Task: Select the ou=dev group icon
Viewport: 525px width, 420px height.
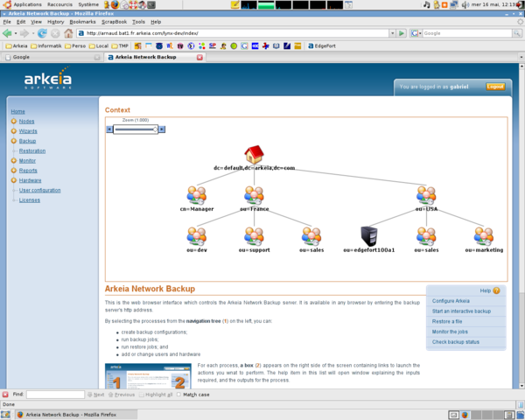Action: click(x=197, y=236)
